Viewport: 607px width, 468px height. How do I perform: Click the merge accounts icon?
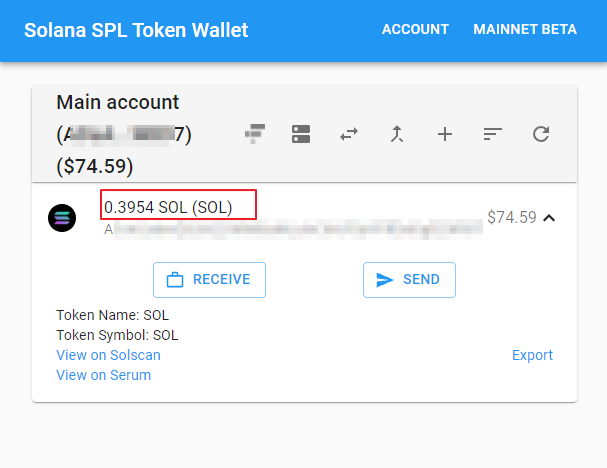coord(397,134)
